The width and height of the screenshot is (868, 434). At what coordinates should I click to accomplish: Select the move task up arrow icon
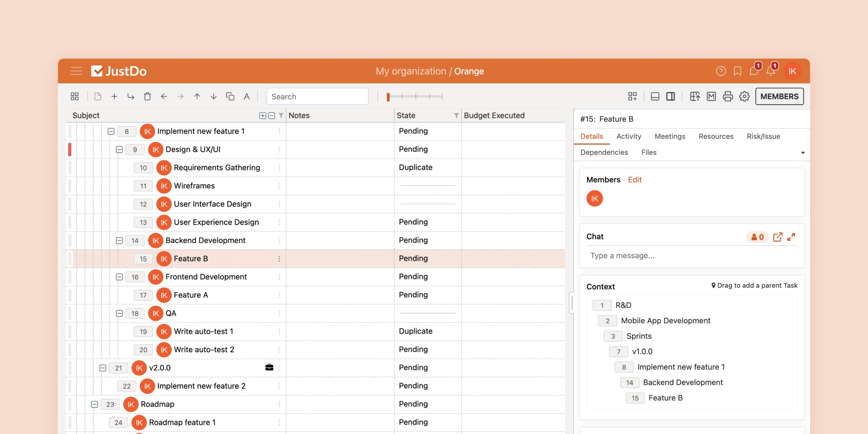(196, 96)
